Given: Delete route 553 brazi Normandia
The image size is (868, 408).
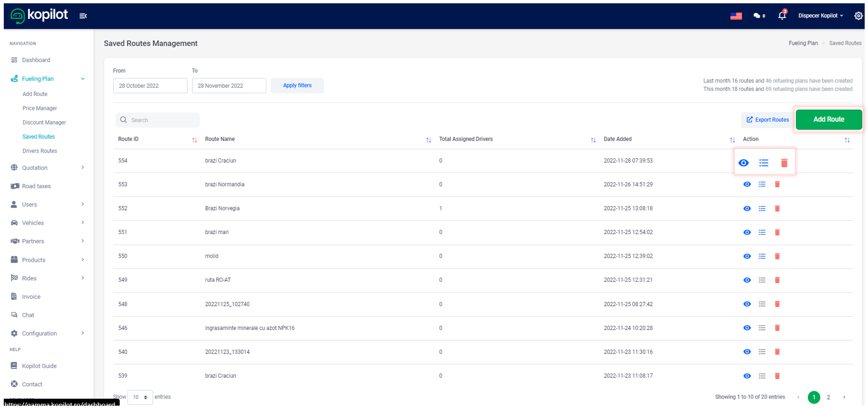Looking at the screenshot, I should (777, 184).
